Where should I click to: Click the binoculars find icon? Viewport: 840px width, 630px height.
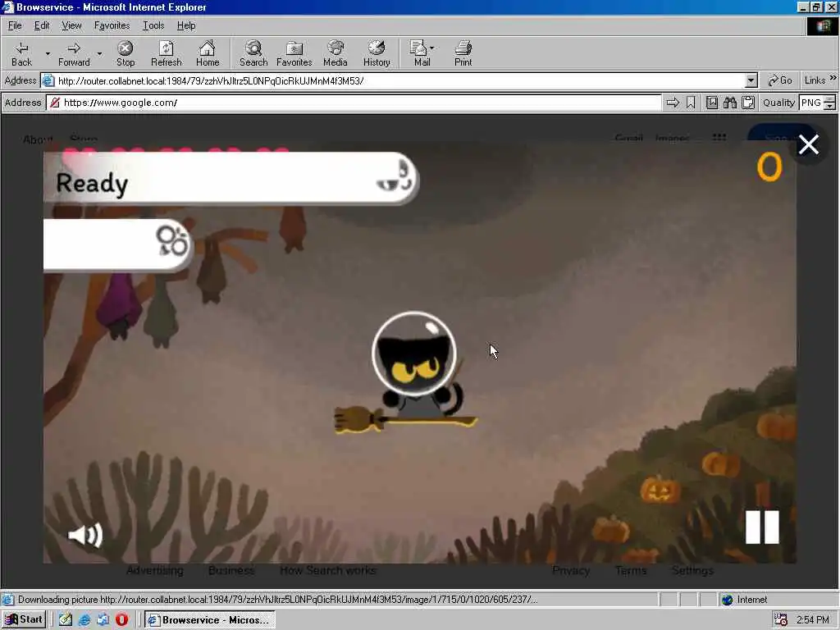click(x=729, y=103)
